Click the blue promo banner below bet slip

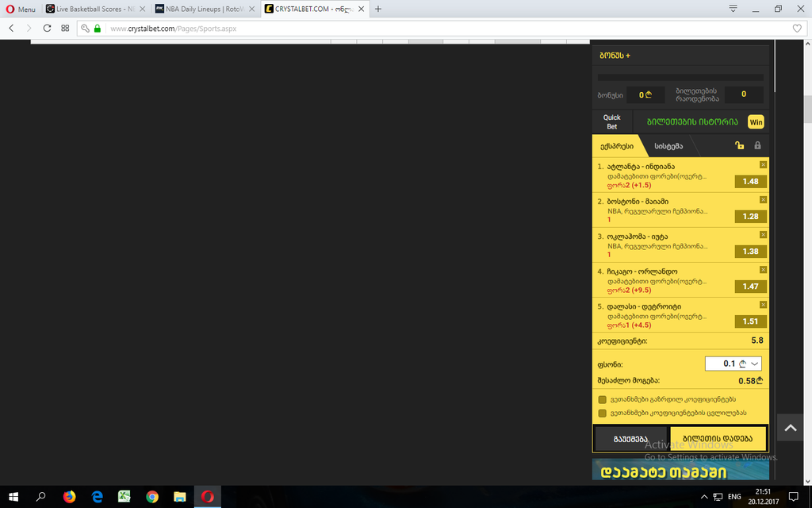pyautogui.click(x=680, y=470)
